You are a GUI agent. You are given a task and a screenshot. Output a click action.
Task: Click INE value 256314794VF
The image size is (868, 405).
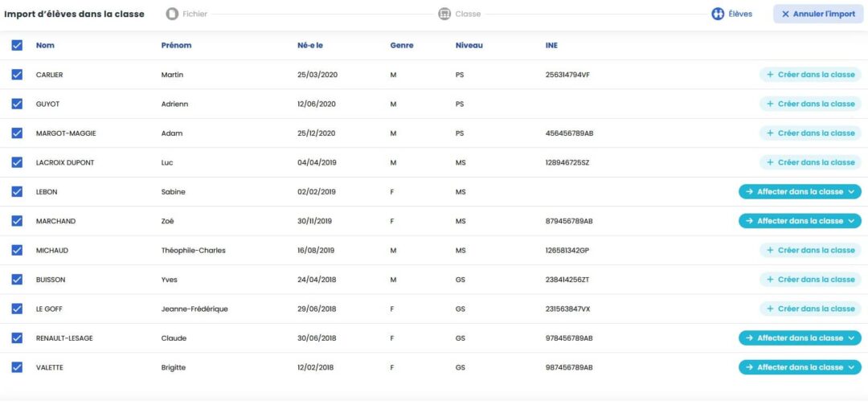567,75
